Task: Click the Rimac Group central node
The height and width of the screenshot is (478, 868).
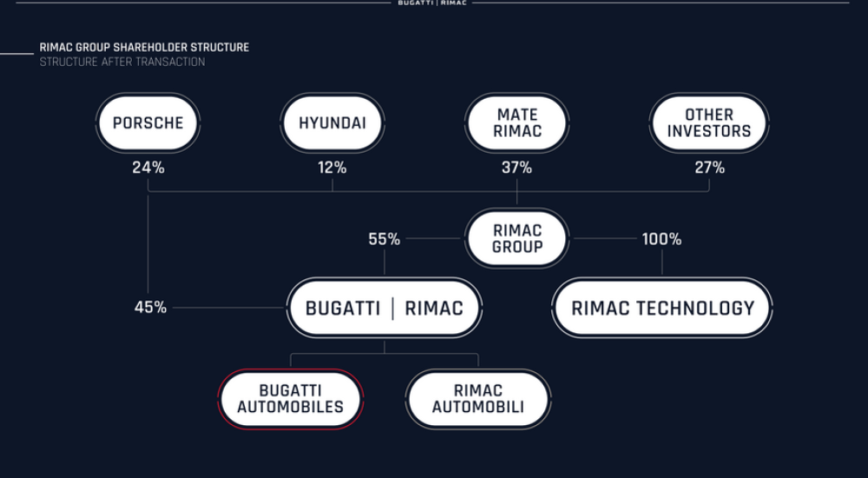Action: (x=517, y=239)
